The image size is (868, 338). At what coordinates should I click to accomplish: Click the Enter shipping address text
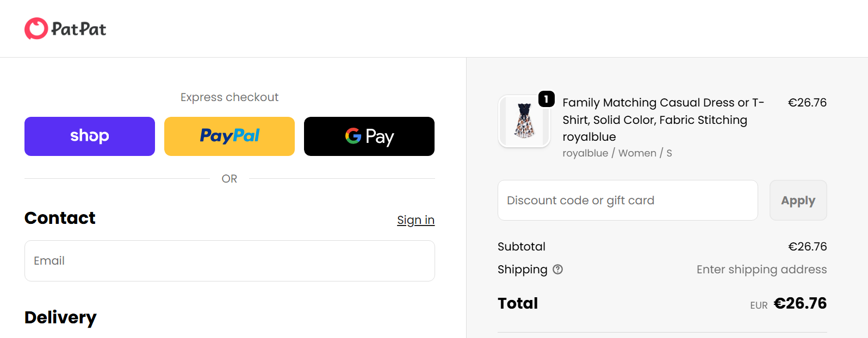point(761,270)
